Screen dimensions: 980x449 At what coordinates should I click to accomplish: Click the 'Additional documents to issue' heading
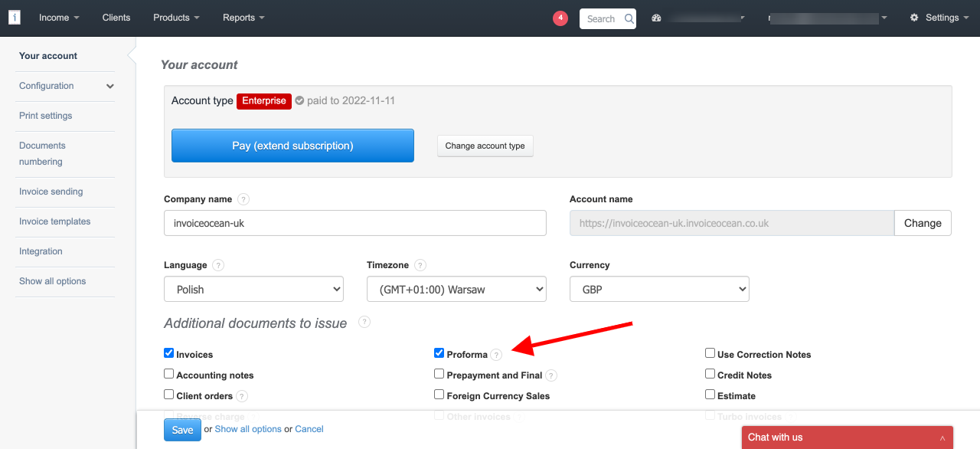(x=256, y=323)
